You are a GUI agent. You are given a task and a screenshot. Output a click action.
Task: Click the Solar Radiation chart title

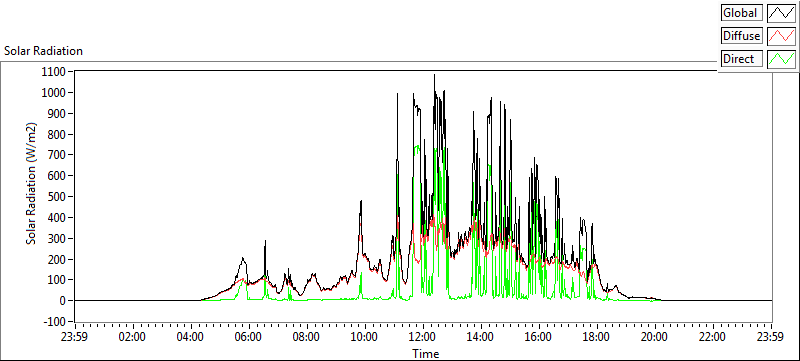pos(43,51)
